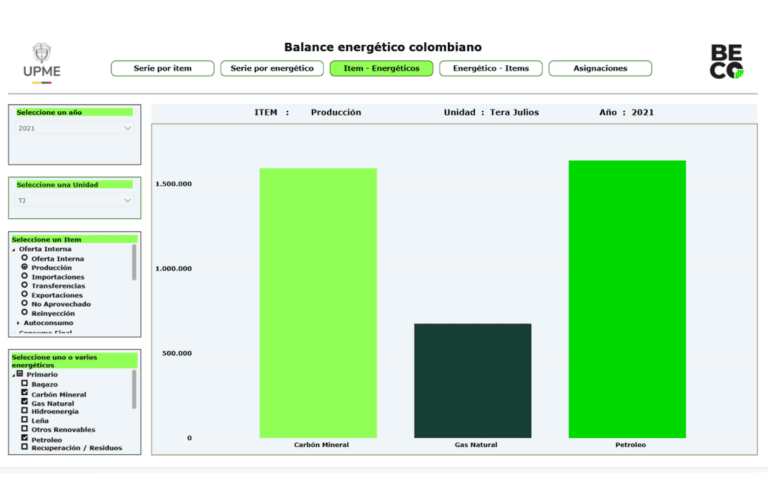This screenshot has height=483, width=768.
Task: Choose the Transferencias radio option
Action: (x=24, y=286)
